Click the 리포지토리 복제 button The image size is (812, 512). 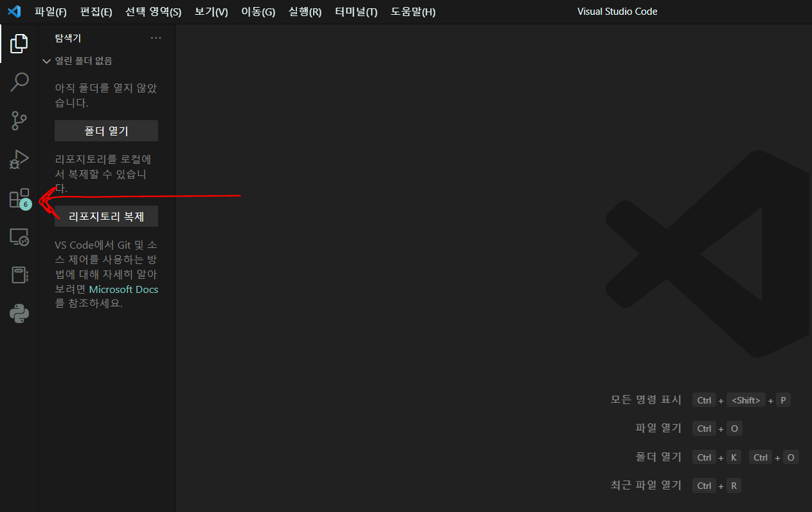(106, 216)
